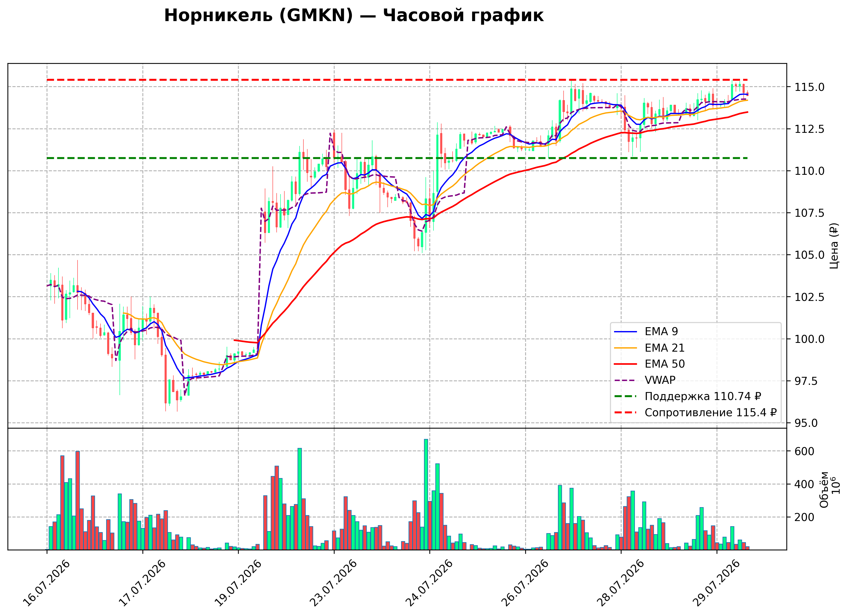
Task: Click the 19.07.2026 date label
Action: tap(237, 583)
